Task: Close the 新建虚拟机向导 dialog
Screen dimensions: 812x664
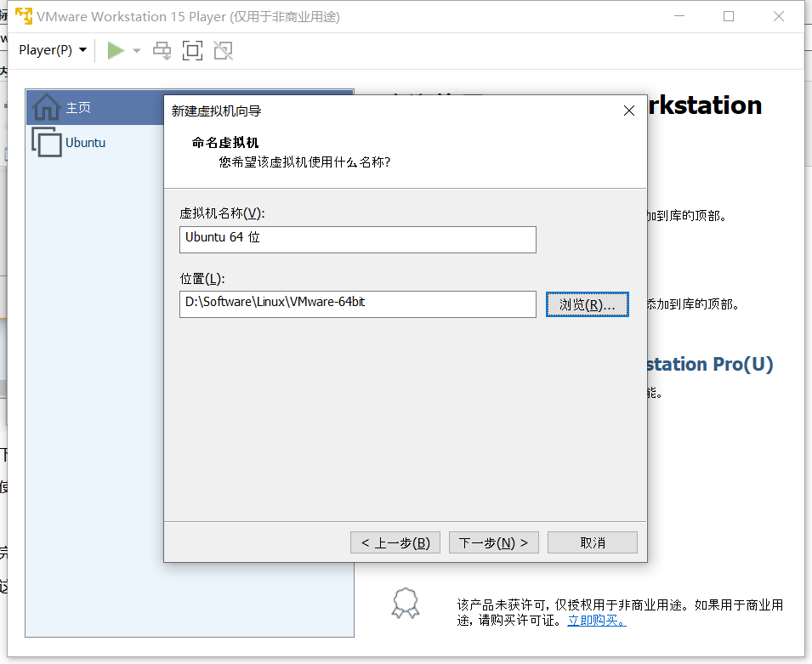Action: point(629,111)
